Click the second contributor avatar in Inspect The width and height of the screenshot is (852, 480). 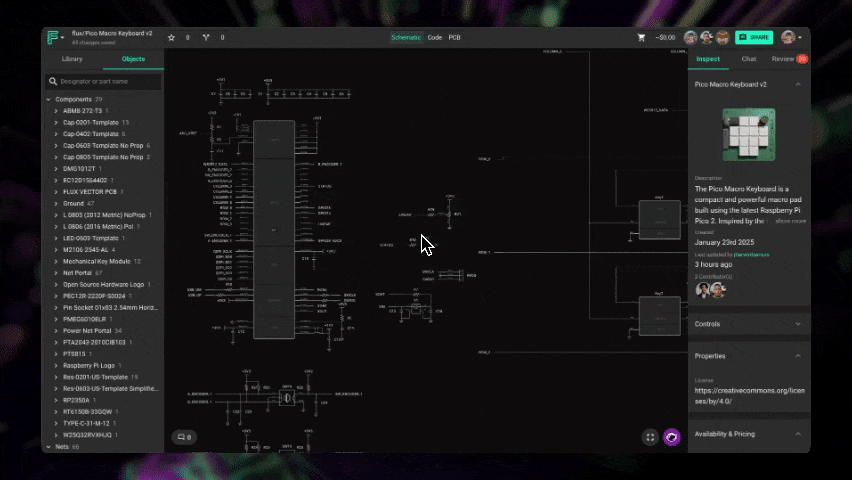tap(717, 290)
